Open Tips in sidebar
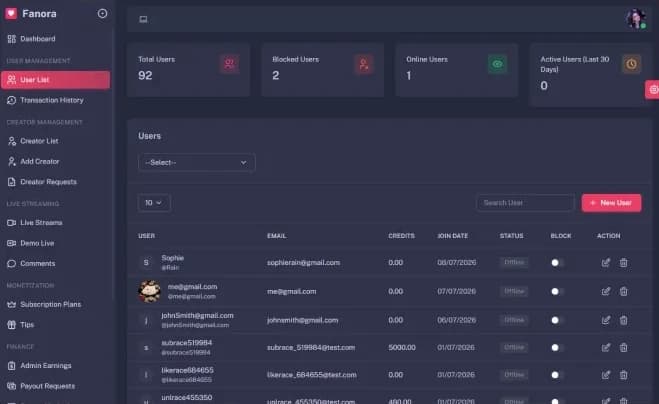The image size is (659, 404). tap(55, 325)
